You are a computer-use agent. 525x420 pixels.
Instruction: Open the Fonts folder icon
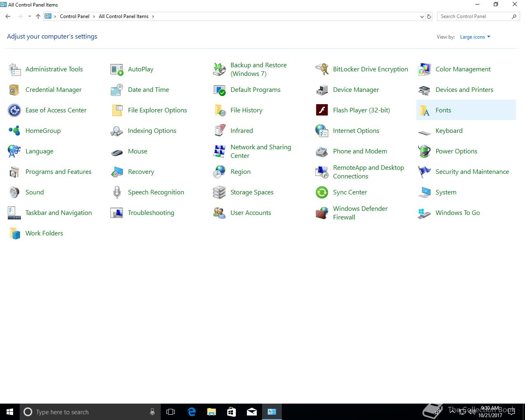pos(425,110)
